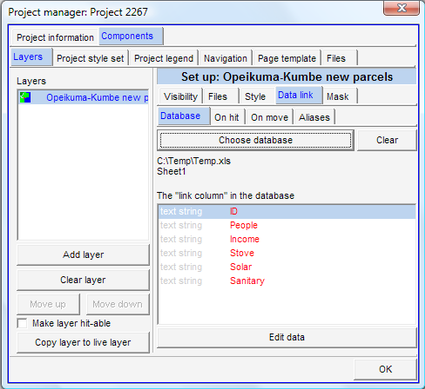
Task: Enable the Make layer hit-able checkbox
Action: pyautogui.click(x=22, y=323)
